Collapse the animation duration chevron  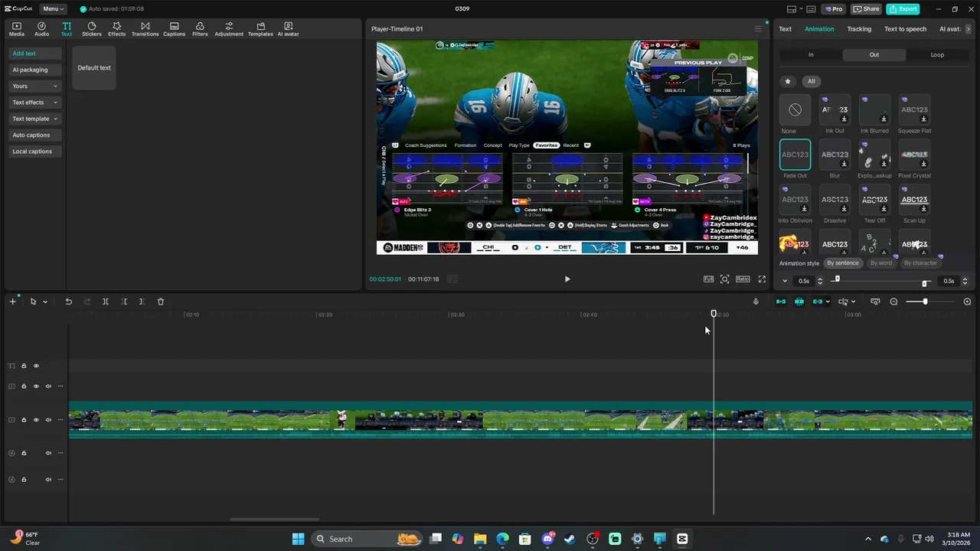pyautogui.click(x=785, y=281)
